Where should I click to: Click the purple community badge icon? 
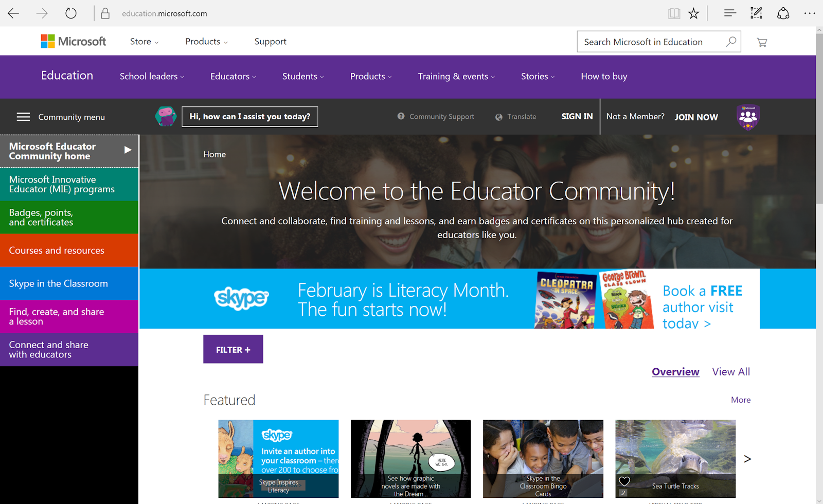748,117
